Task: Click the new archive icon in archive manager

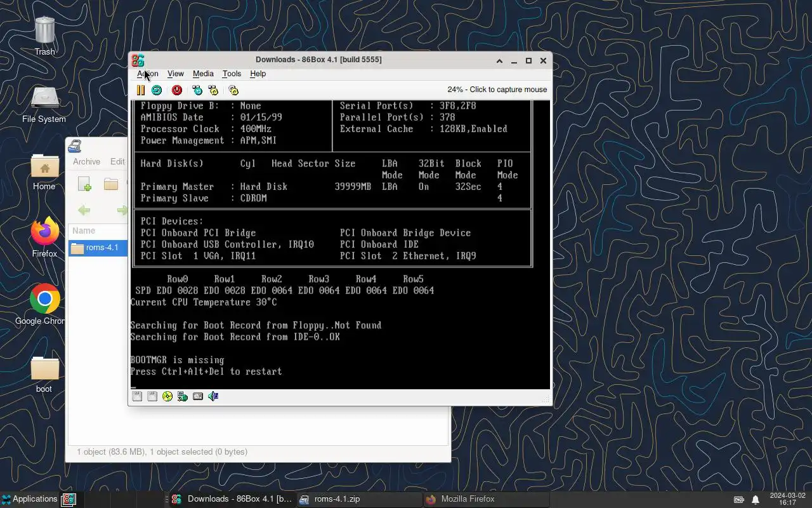Action: click(x=84, y=185)
